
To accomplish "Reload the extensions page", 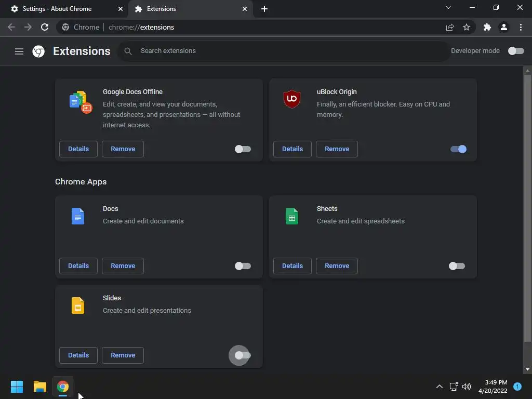I will [x=45, y=27].
